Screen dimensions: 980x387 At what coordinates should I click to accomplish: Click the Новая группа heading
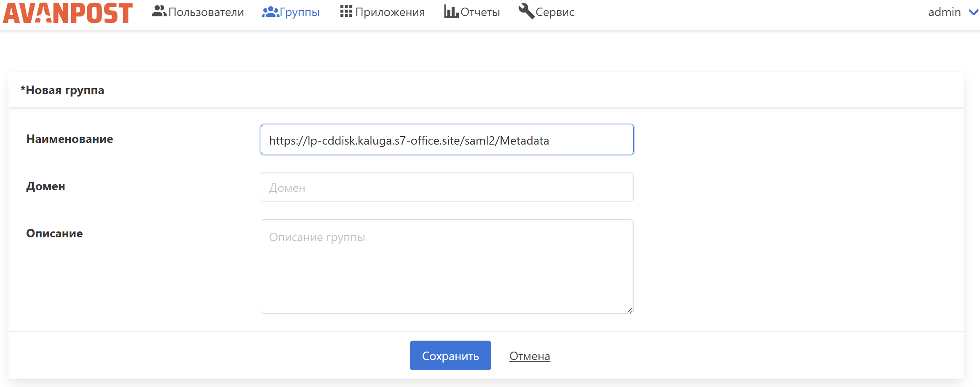[62, 90]
